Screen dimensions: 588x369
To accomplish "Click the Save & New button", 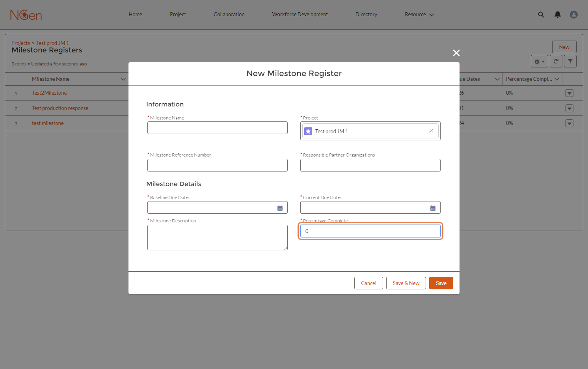I will point(406,283).
